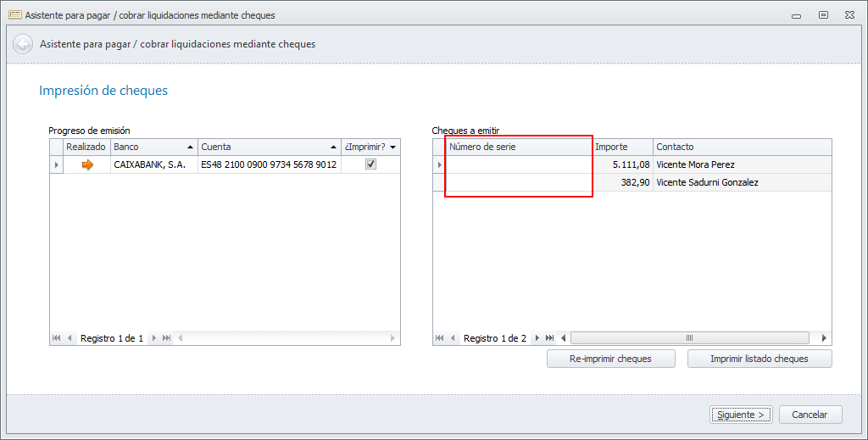Click the Cancelar button
The width and height of the screenshot is (868, 440).
(x=810, y=415)
